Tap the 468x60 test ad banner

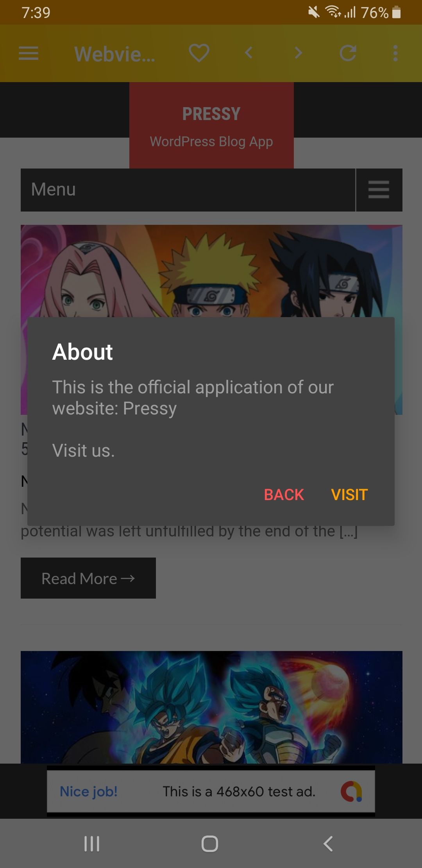211,791
